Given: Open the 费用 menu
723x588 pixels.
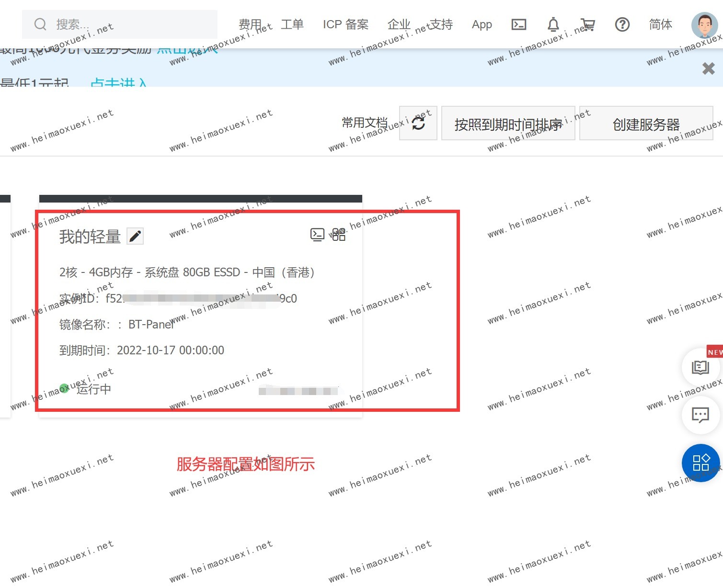Looking at the screenshot, I should pos(250,24).
